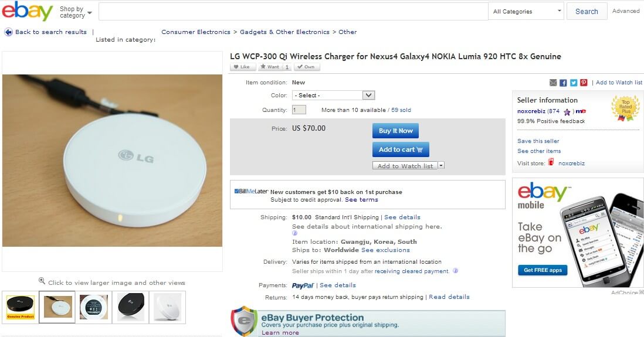Share this item on Facebook
644x337 pixels.
563,83
